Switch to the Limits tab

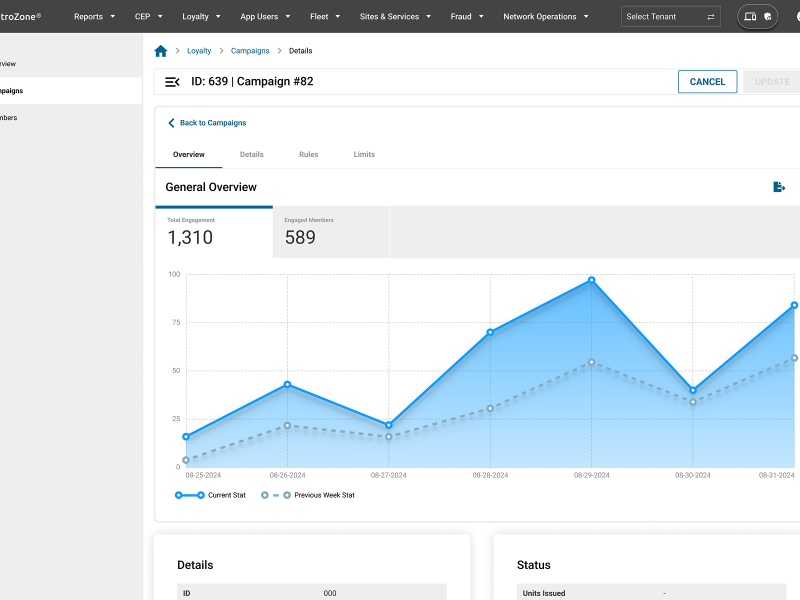pyautogui.click(x=363, y=154)
